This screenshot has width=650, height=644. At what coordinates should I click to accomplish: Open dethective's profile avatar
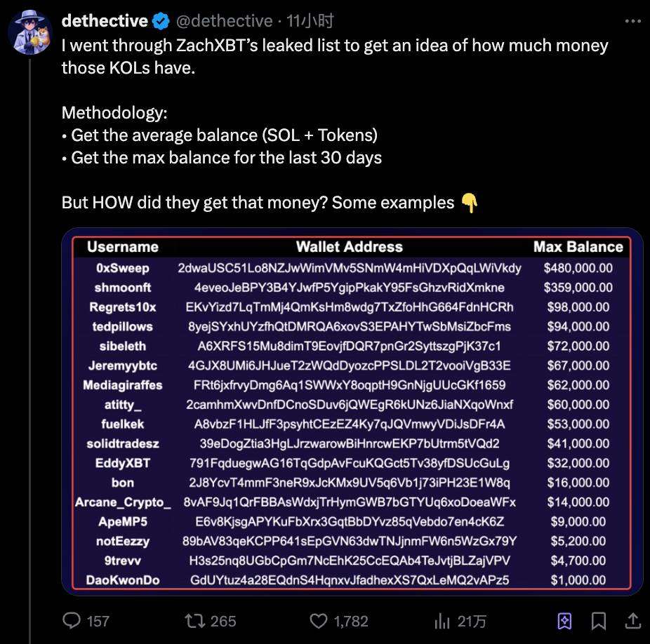point(31,32)
